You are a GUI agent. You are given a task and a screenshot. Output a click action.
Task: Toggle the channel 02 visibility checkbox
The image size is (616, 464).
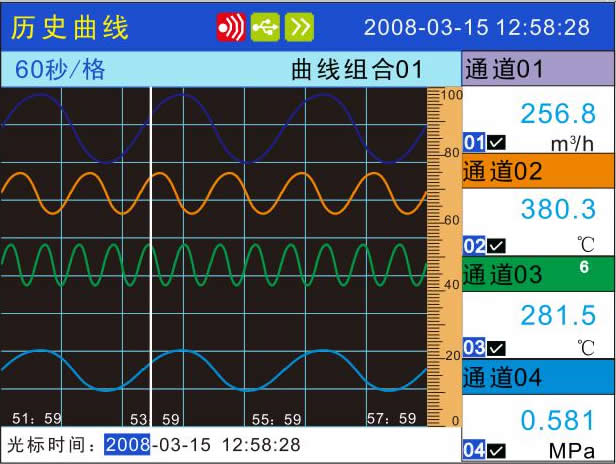(x=497, y=245)
